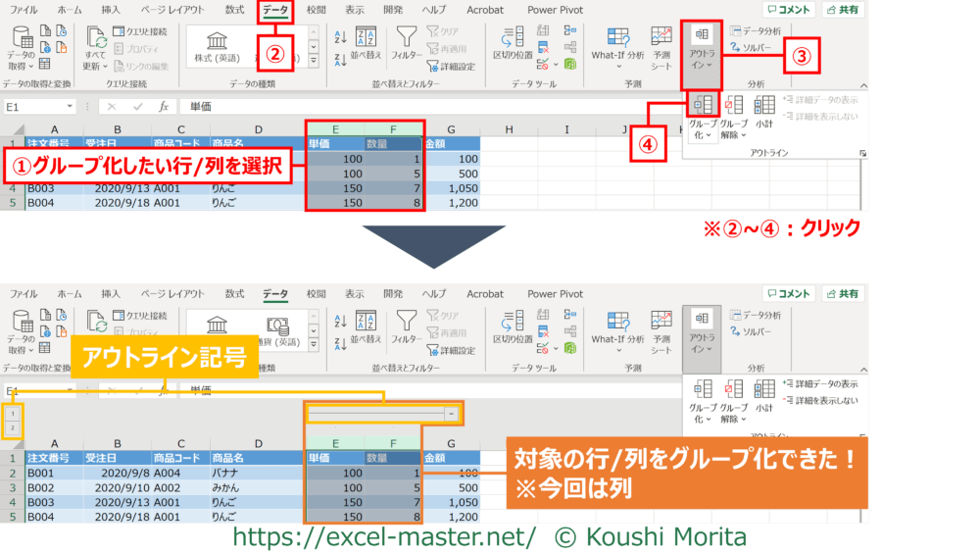Open the Name Box dropdown arrow beside E1
The height and width of the screenshot is (552, 980).
[x=70, y=106]
